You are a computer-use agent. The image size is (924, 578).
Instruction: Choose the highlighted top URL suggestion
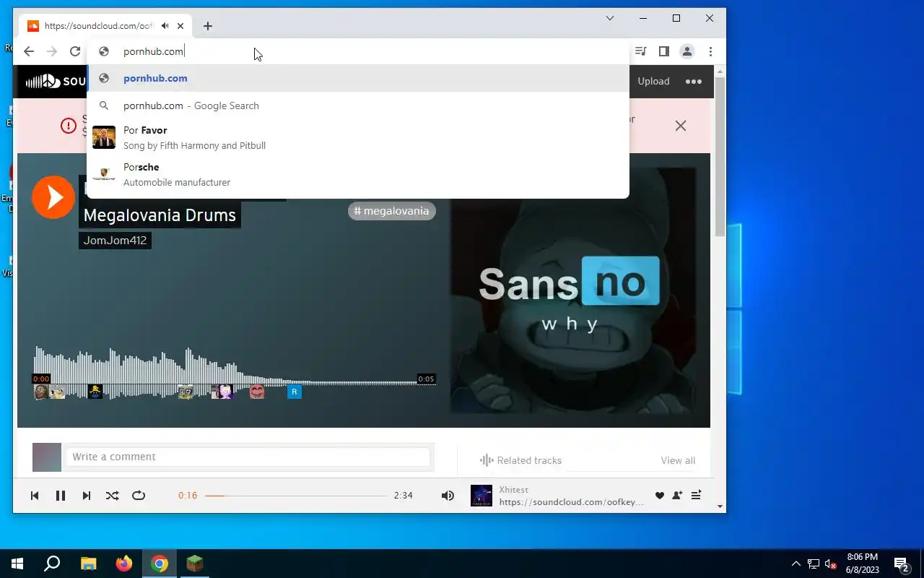(358, 78)
